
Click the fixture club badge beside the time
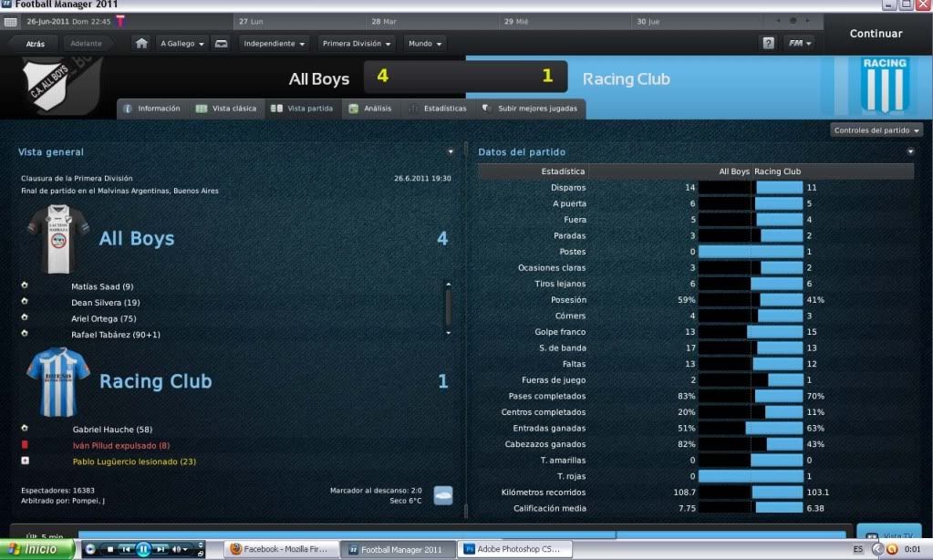point(120,21)
